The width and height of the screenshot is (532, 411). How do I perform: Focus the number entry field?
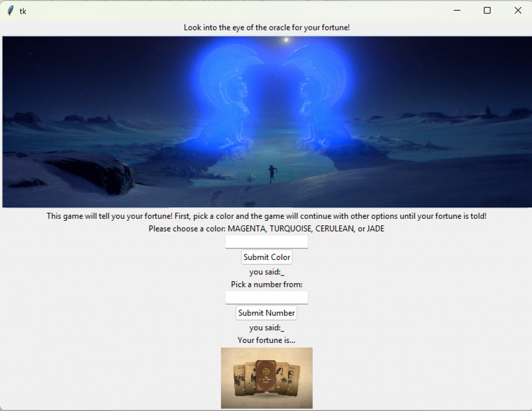pyautogui.click(x=267, y=297)
